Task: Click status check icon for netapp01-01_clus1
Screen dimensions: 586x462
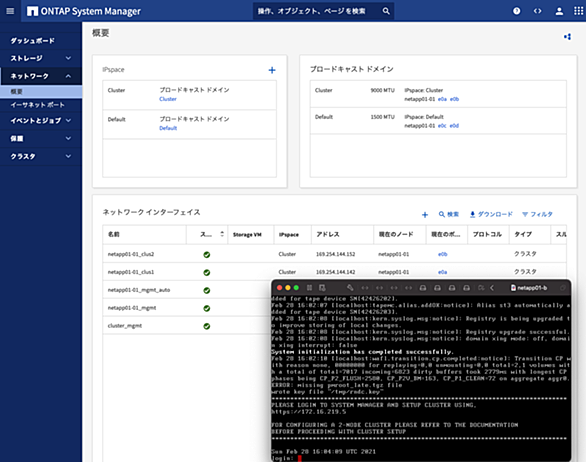Action: click(207, 272)
